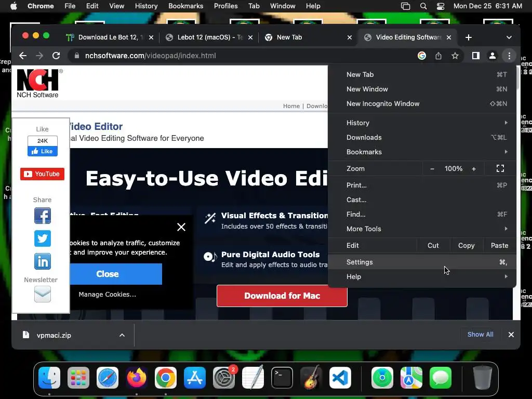The width and height of the screenshot is (532, 399).
Task: Open Downloads from Chrome menu
Action: pos(422,137)
